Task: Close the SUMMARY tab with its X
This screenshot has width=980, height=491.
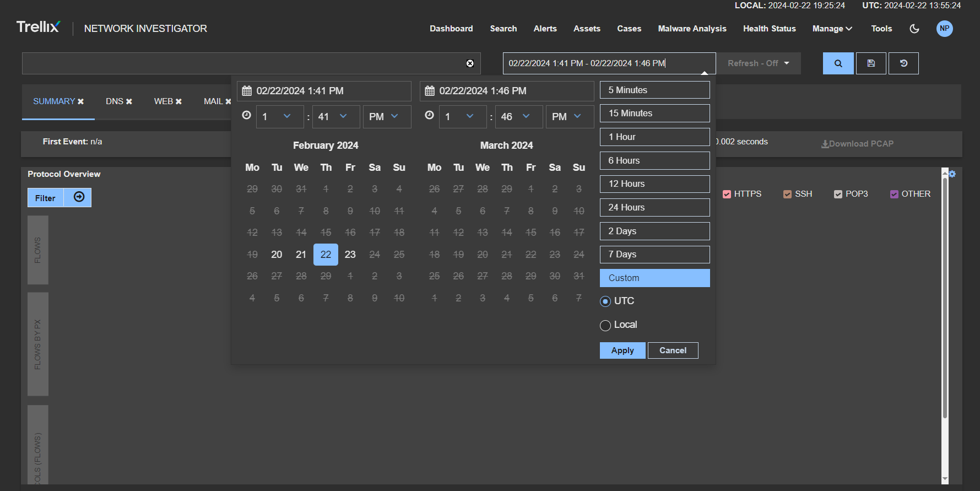Action: coord(81,101)
